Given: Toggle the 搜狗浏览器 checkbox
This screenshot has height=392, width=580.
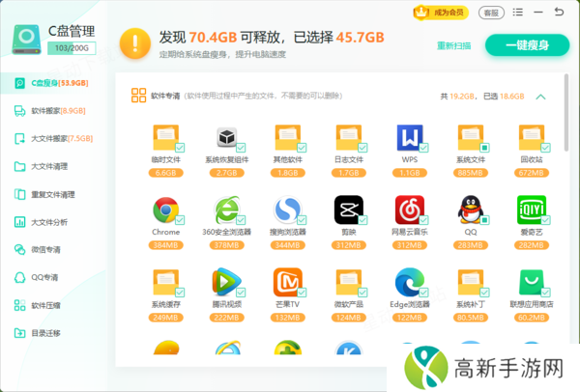Looking at the screenshot, I should click(x=302, y=221).
